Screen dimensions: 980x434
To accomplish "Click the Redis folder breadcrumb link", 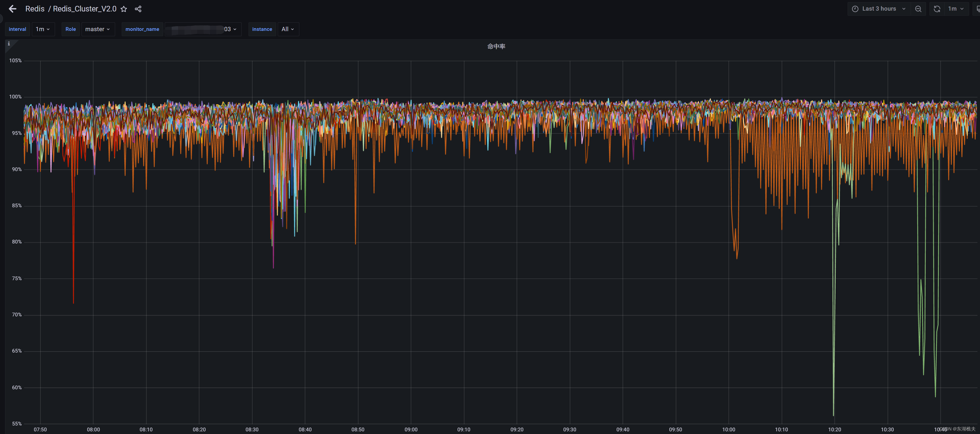I will click(x=35, y=9).
